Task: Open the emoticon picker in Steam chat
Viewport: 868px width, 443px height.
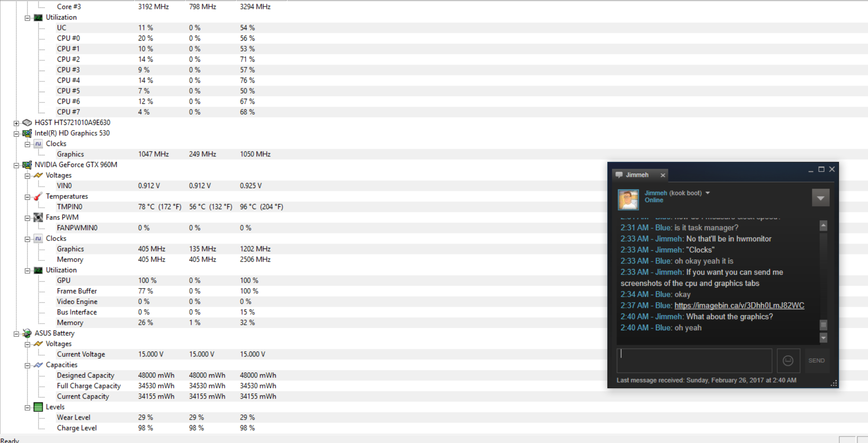Action: point(788,360)
